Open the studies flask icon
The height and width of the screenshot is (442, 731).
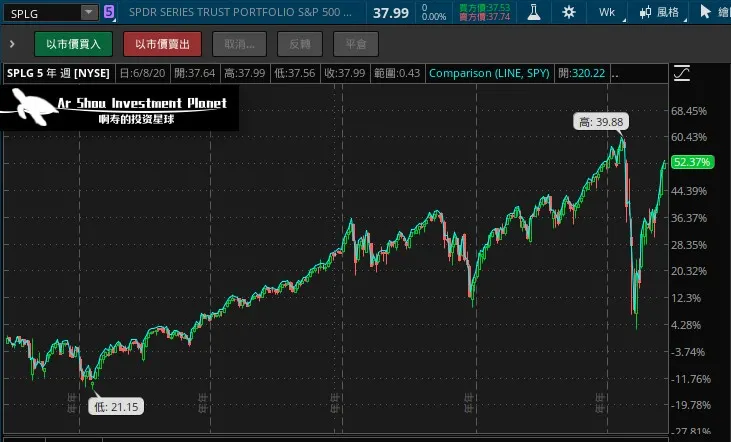click(534, 12)
